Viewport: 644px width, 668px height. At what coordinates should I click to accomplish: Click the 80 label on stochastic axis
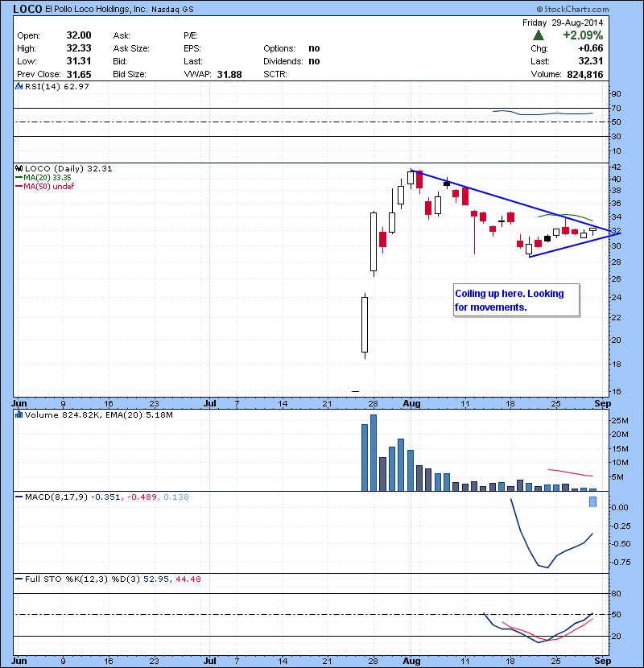[616, 594]
